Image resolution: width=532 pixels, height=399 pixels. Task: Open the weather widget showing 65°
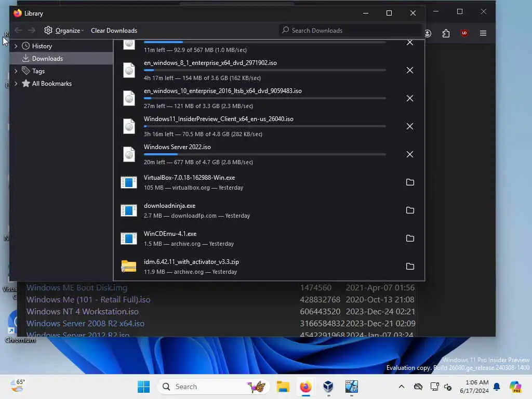tap(17, 386)
